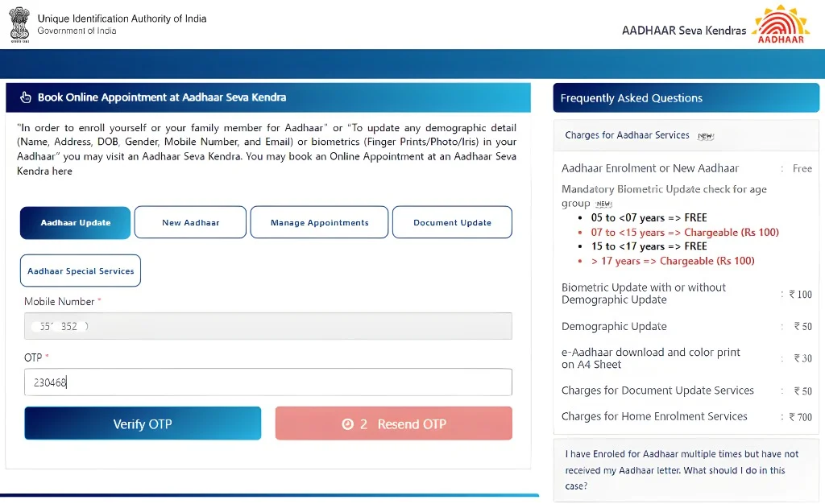Click the 'Mobile Number' field label
This screenshot has width=825, height=504.
[x=60, y=302]
